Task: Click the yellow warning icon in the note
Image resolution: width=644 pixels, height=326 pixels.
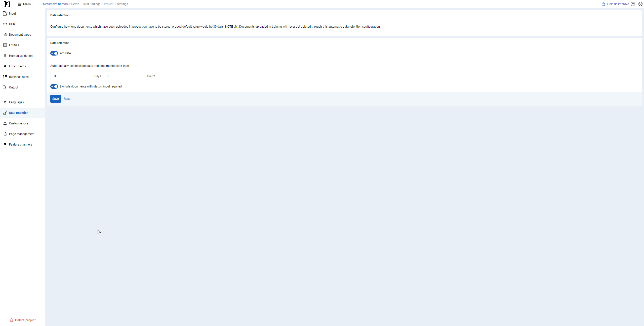Action: 236,27
